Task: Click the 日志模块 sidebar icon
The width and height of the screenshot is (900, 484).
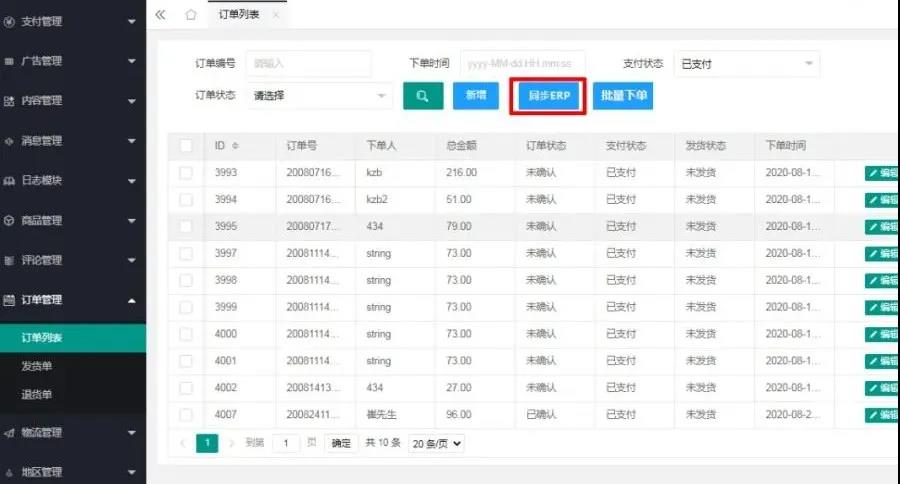Action: pyautogui.click(x=9, y=181)
